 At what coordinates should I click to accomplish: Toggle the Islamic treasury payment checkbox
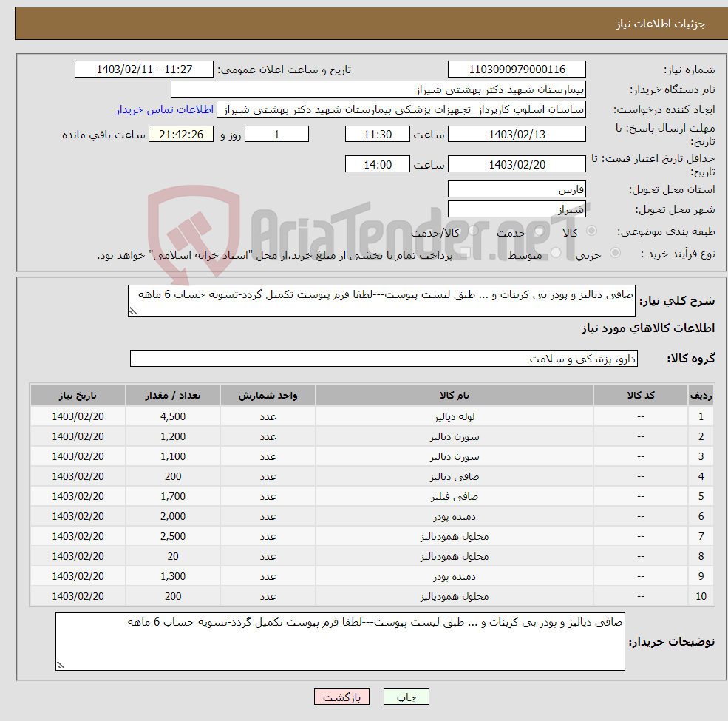[x=465, y=253]
